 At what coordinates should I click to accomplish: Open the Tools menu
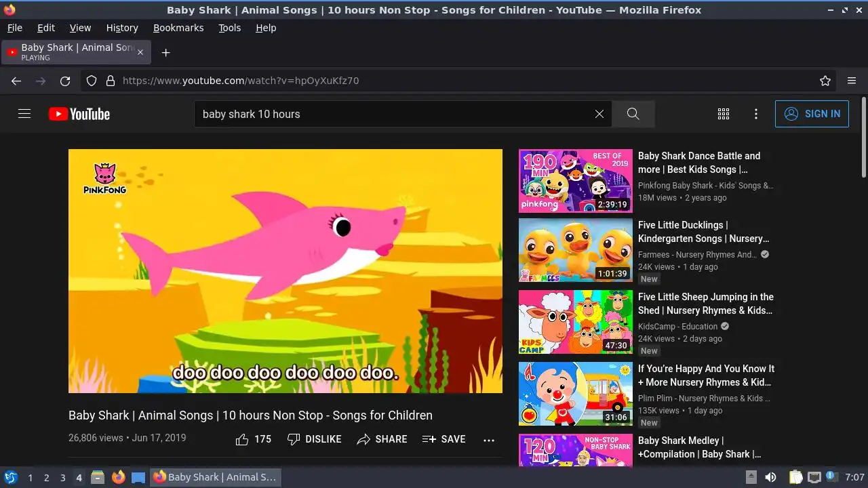click(x=230, y=28)
